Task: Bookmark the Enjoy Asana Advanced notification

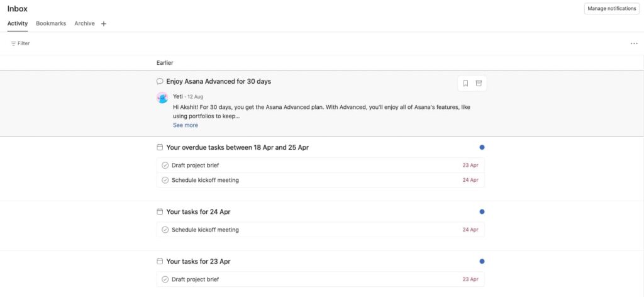Action: coord(465,84)
